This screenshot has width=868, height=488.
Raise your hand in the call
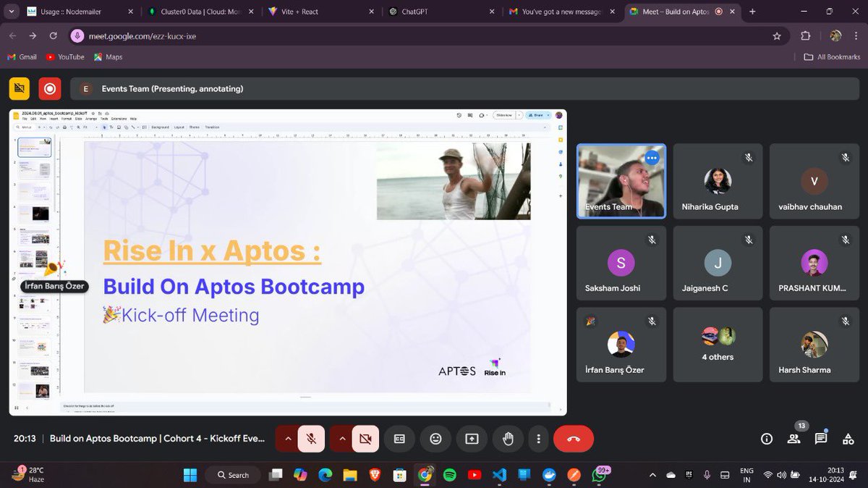[x=508, y=438]
